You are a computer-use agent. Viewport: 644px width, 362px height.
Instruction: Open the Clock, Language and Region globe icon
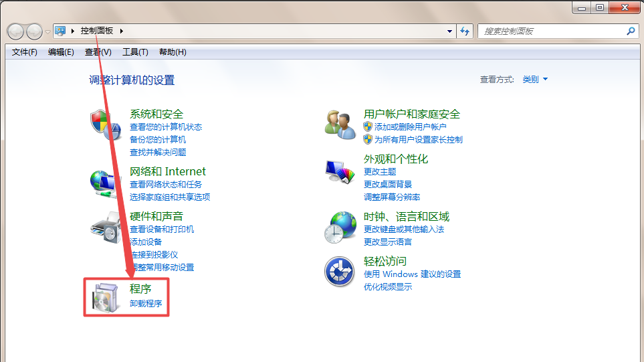(x=340, y=228)
